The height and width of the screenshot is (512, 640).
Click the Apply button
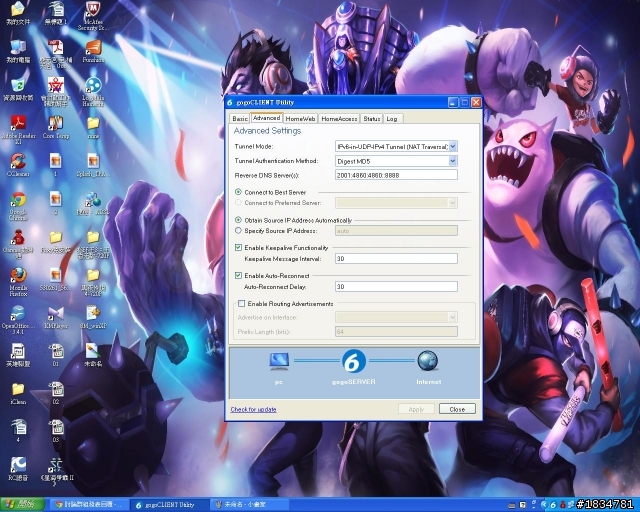coord(416,409)
